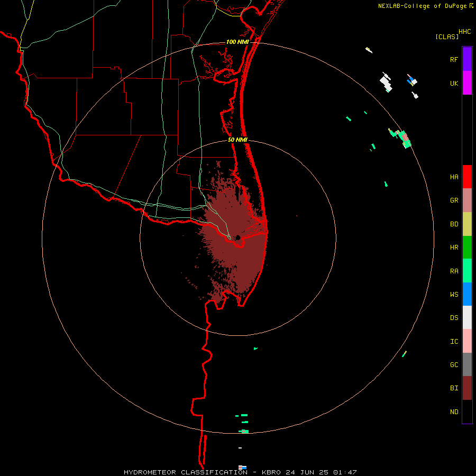Click the UK magenta legend swatch
The height and width of the screenshot is (476, 476).
[x=467, y=83]
